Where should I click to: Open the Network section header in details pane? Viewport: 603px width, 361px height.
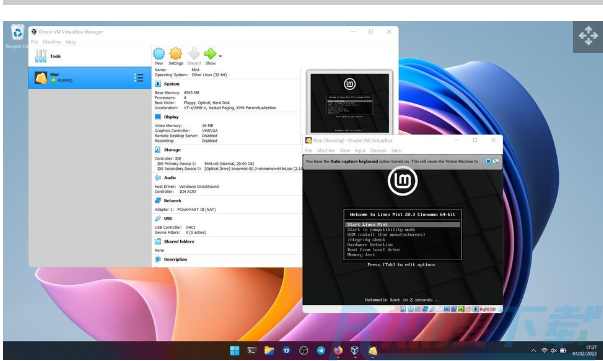tap(172, 201)
